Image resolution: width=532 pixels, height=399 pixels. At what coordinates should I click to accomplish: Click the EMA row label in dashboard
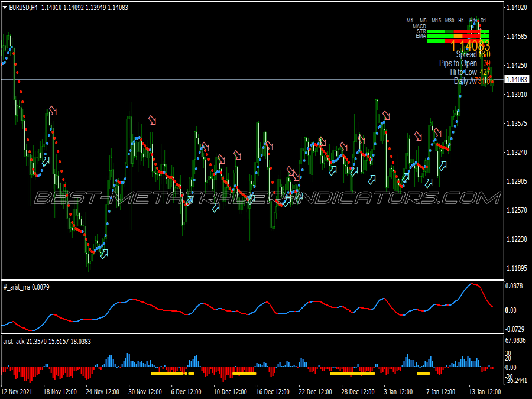pos(421,35)
